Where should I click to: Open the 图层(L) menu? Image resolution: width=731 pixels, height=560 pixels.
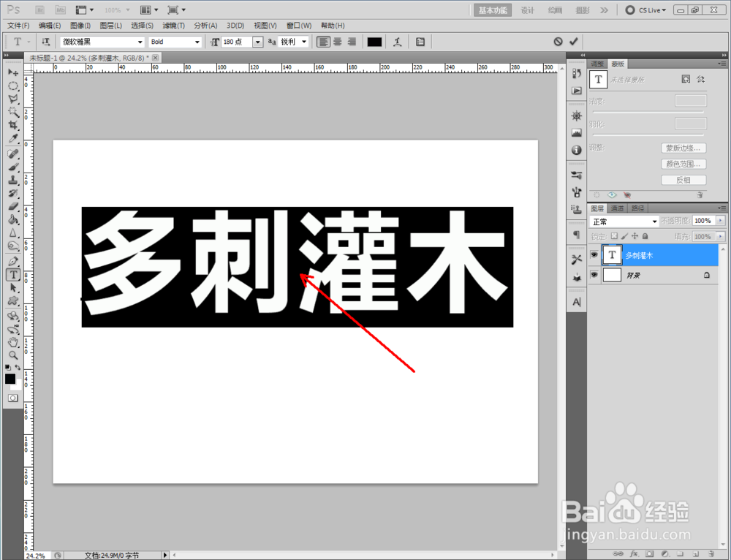[x=110, y=26]
